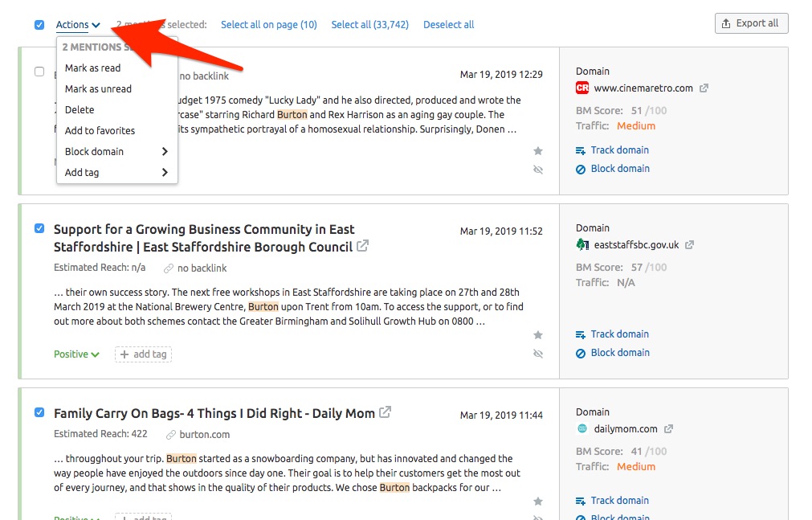Open eaststaffsbc.gov.uk via its external-link icon
The width and height of the screenshot is (812, 520).
pos(689,244)
